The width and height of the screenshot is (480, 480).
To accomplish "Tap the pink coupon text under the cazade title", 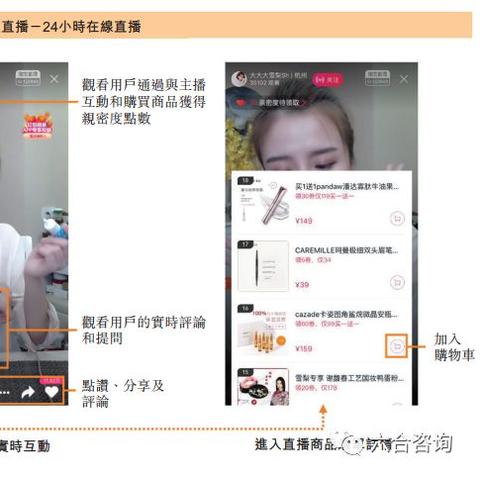I will 327,324.
